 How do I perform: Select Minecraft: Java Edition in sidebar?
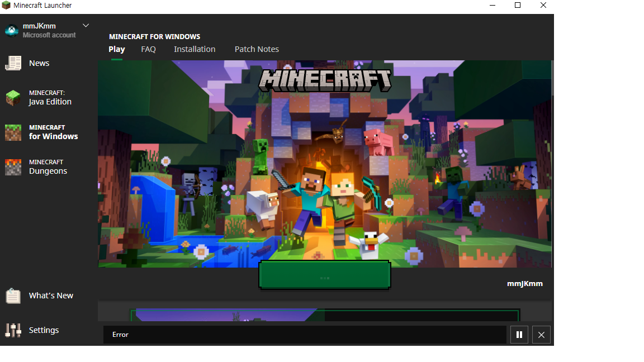[x=50, y=98]
